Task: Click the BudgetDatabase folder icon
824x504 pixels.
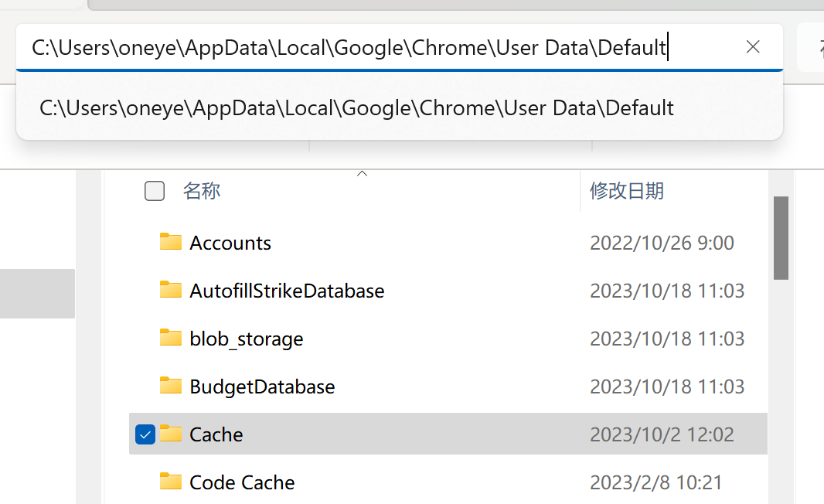Action: pyautogui.click(x=170, y=386)
